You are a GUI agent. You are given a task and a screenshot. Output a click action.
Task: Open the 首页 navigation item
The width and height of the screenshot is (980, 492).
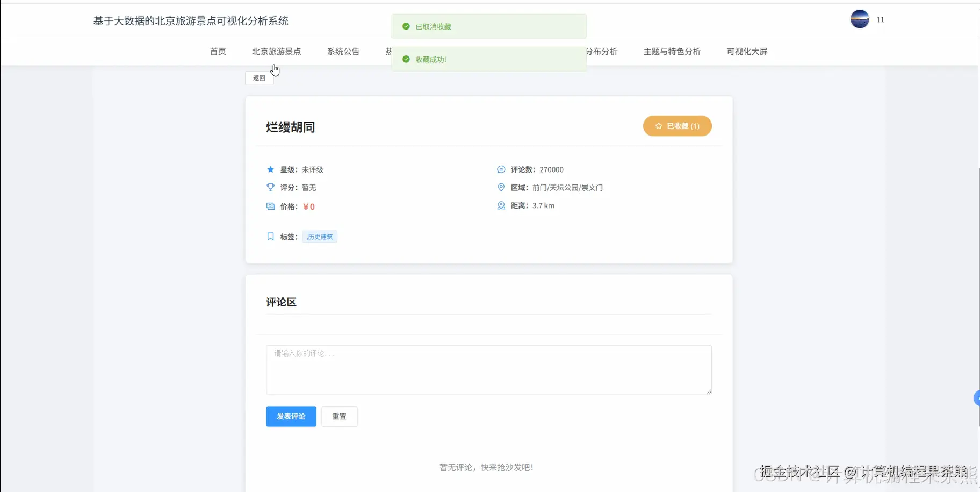(x=218, y=51)
